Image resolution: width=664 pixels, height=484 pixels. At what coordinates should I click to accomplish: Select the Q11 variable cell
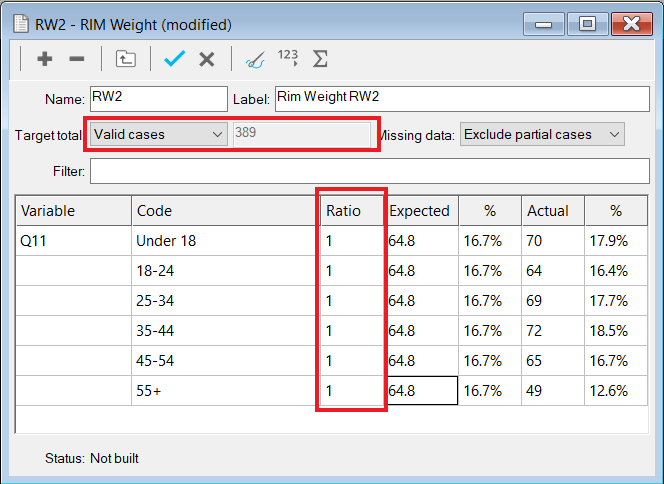74,241
